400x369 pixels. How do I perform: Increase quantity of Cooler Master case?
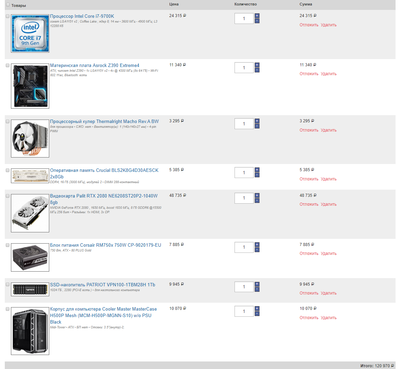[257, 309]
